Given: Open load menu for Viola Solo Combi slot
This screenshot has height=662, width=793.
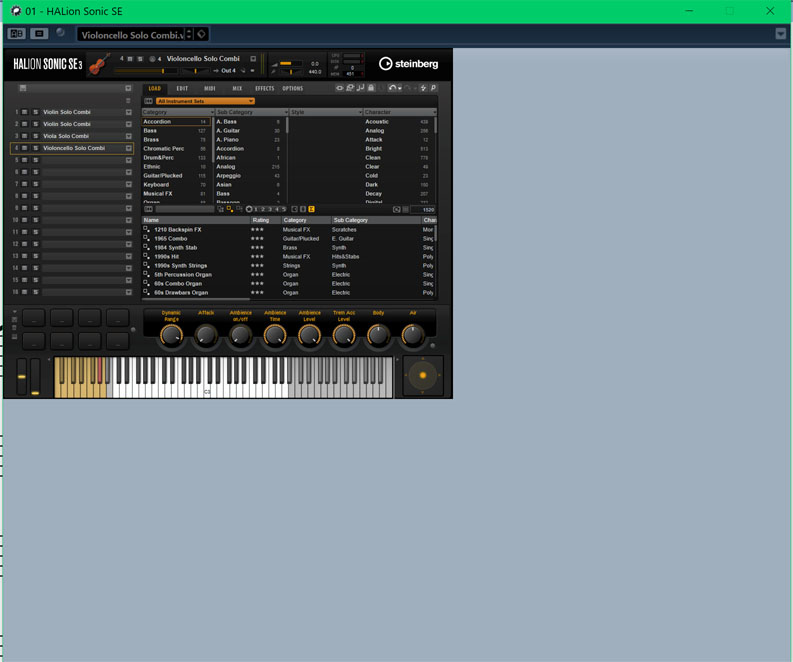Looking at the screenshot, I should pos(128,136).
